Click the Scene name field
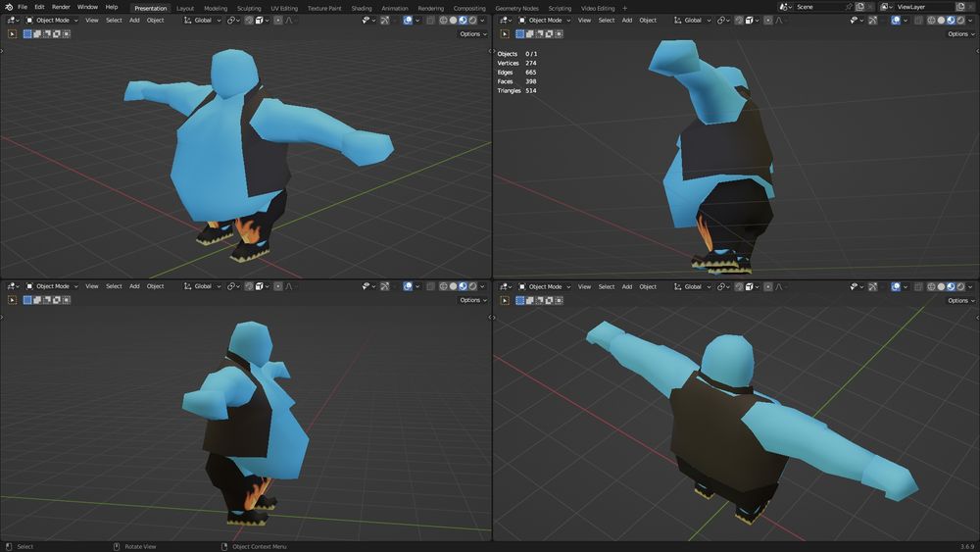980x552 pixels. tap(818, 7)
